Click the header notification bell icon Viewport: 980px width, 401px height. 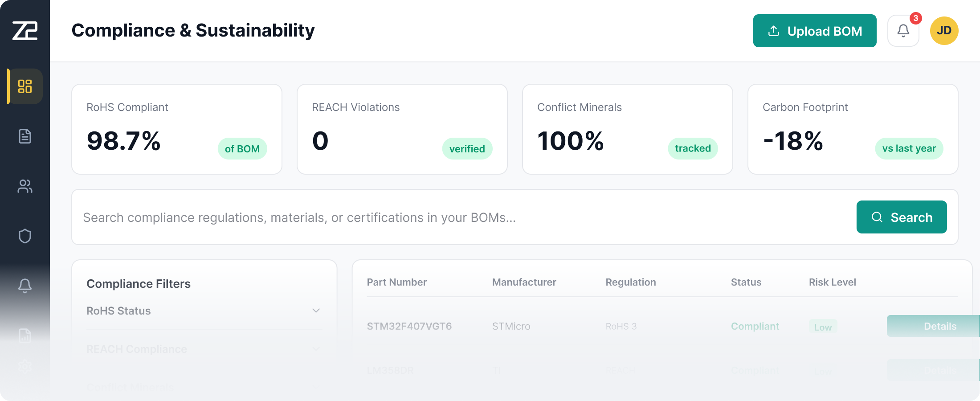click(x=903, y=31)
